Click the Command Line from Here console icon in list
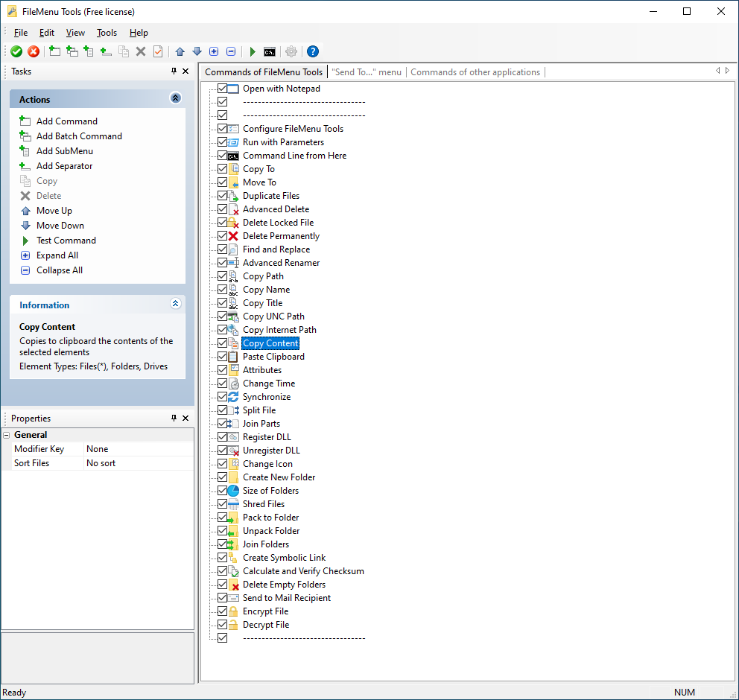Image resolution: width=739 pixels, height=700 pixels. point(233,156)
